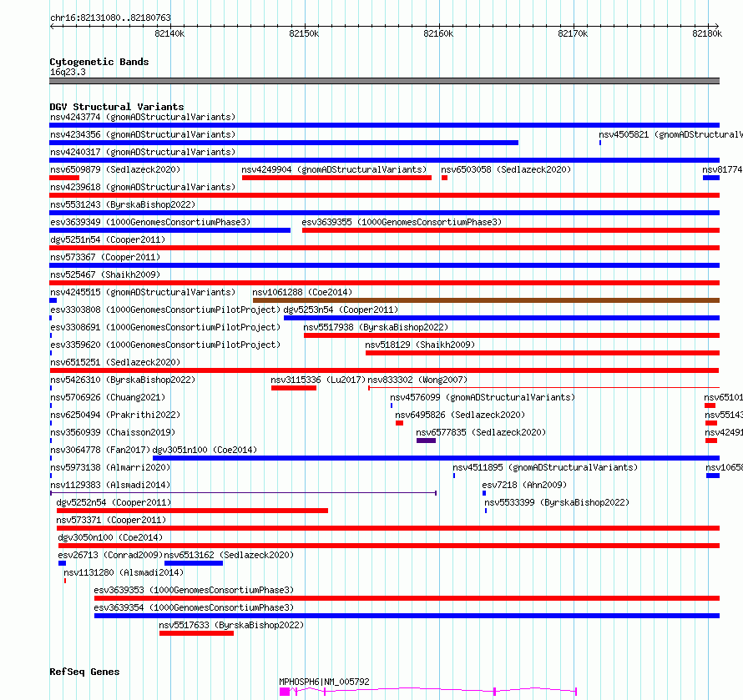The width and height of the screenshot is (743, 700).
Task: Click the 82150k ruler position label
Action: [304, 33]
